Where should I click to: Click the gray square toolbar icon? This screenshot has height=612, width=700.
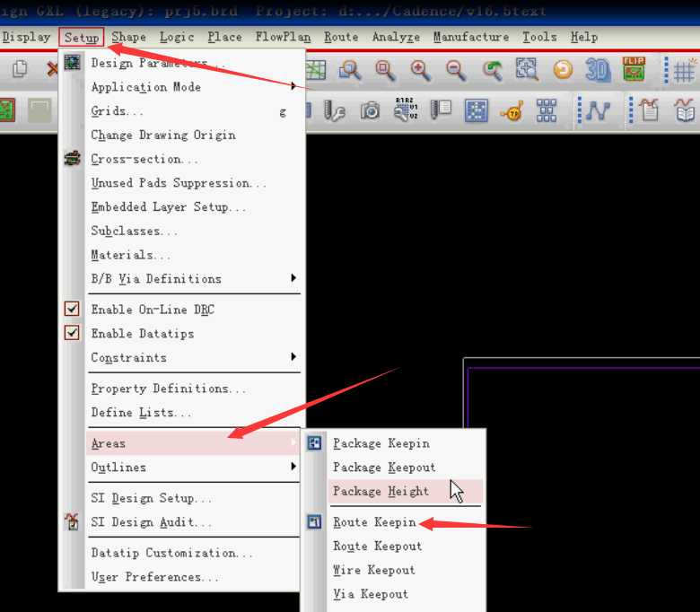(x=39, y=110)
